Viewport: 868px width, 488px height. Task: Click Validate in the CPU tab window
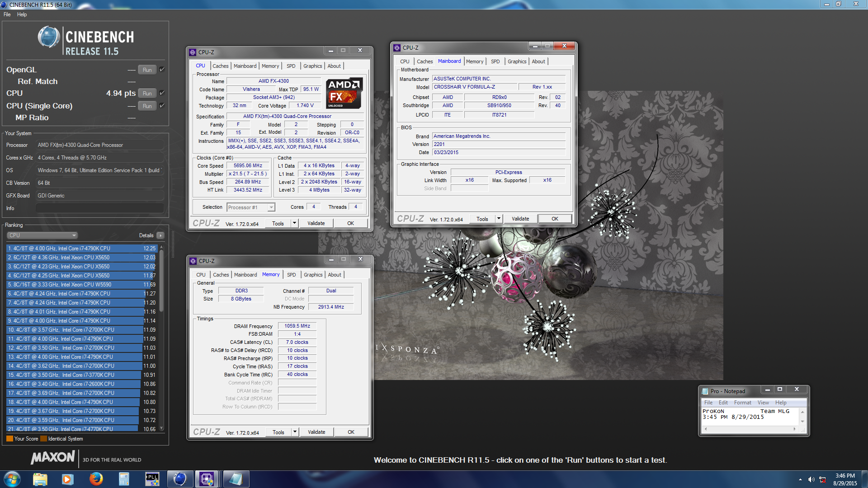pos(316,223)
